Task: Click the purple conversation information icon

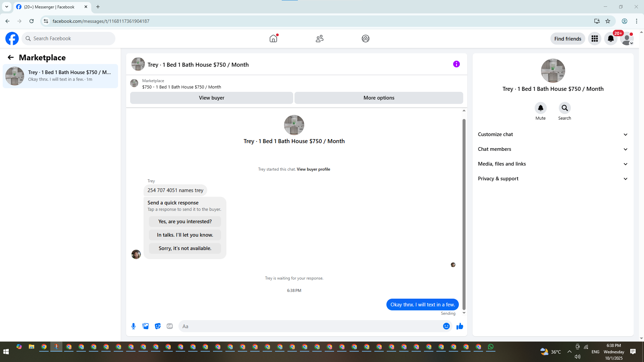Action: point(457,64)
